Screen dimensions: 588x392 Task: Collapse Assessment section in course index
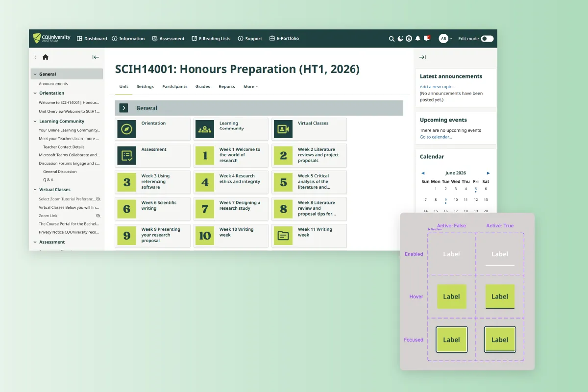coord(35,242)
